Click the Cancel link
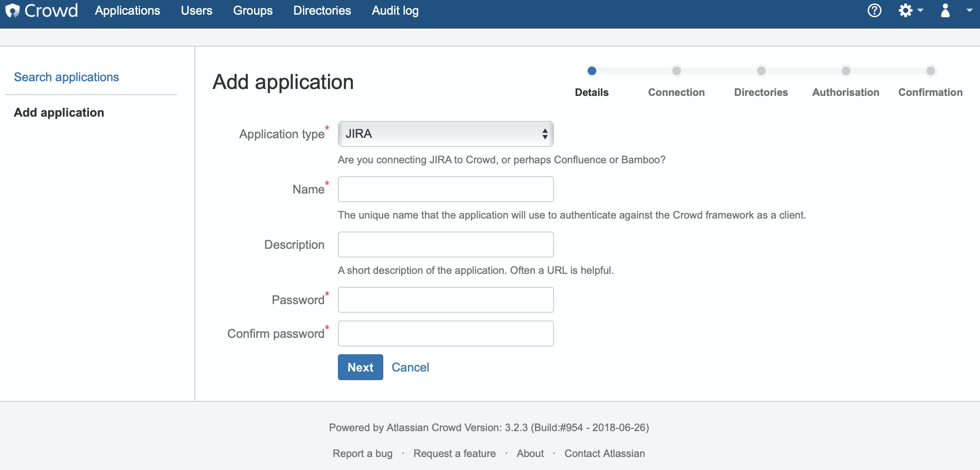The width and height of the screenshot is (980, 470). (x=410, y=367)
